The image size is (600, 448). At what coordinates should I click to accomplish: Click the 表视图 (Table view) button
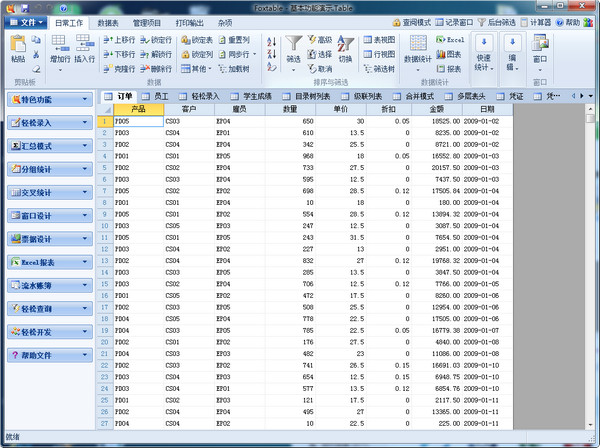click(380, 39)
